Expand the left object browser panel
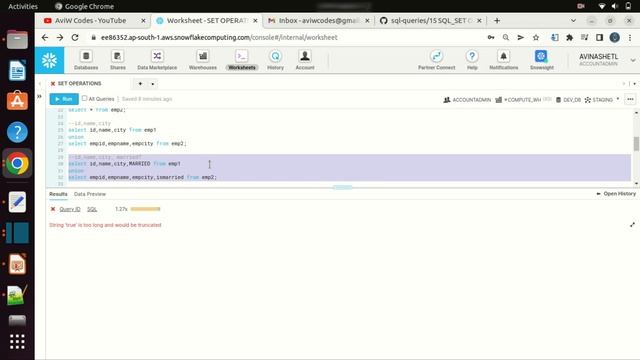 (x=40, y=96)
